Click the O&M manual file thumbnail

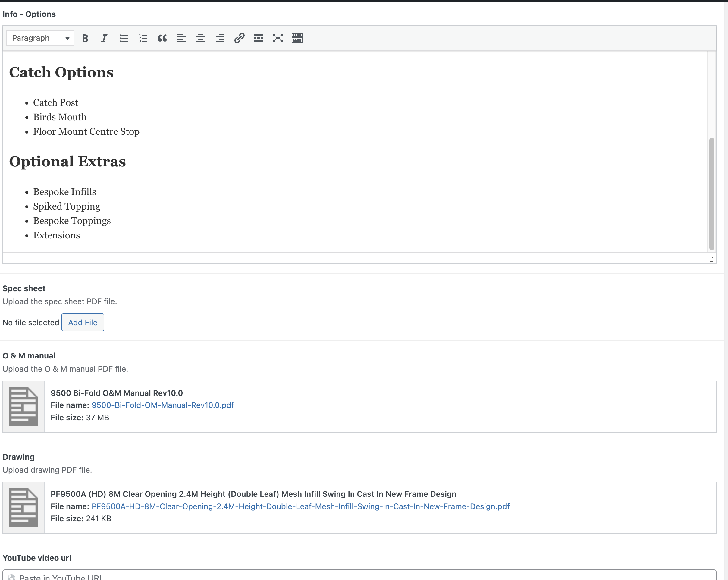[x=23, y=406]
